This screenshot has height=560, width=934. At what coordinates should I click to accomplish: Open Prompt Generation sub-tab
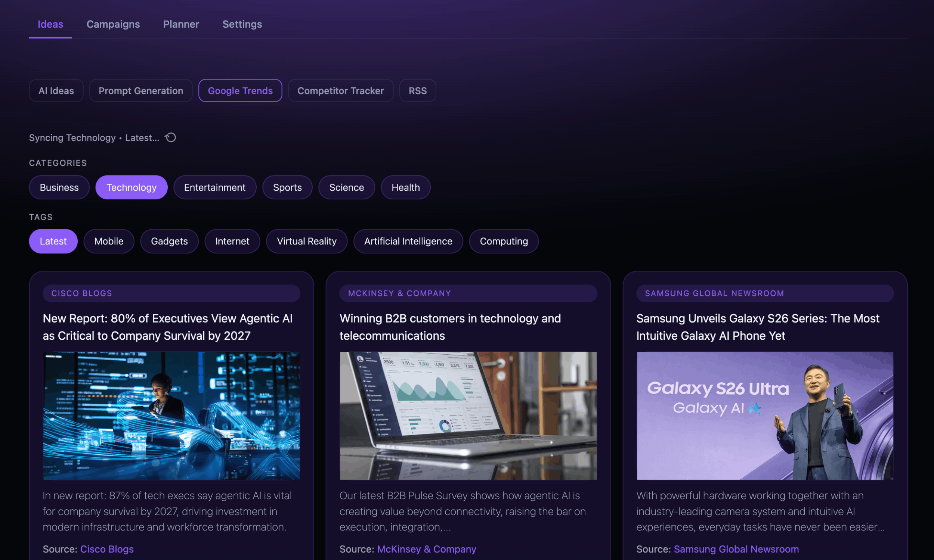pyautogui.click(x=141, y=91)
